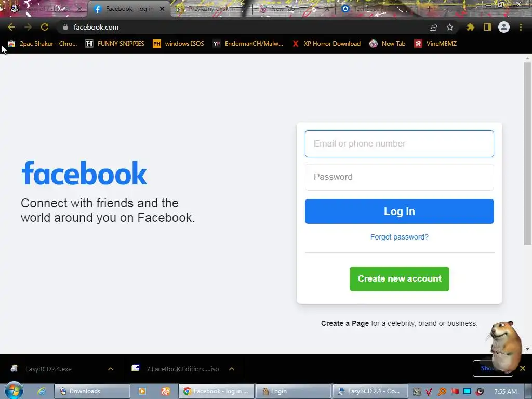The height and width of the screenshot is (399, 532).
Task: Click the blue monitor tray icon
Action: tap(467, 391)
